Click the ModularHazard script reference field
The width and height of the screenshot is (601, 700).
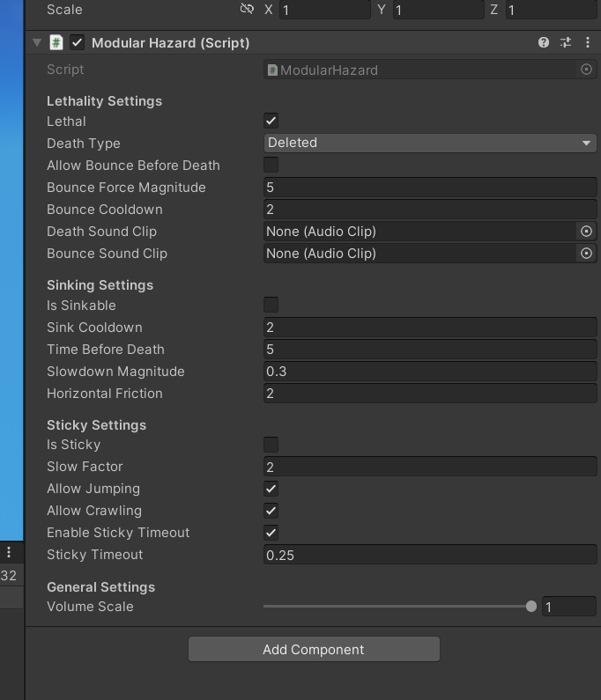pos(420,70)
